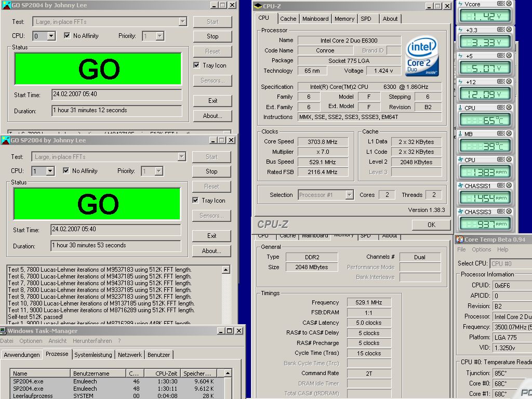Toggle No Affinity in the CPU 0 SP2004 window

click(67, 35)
